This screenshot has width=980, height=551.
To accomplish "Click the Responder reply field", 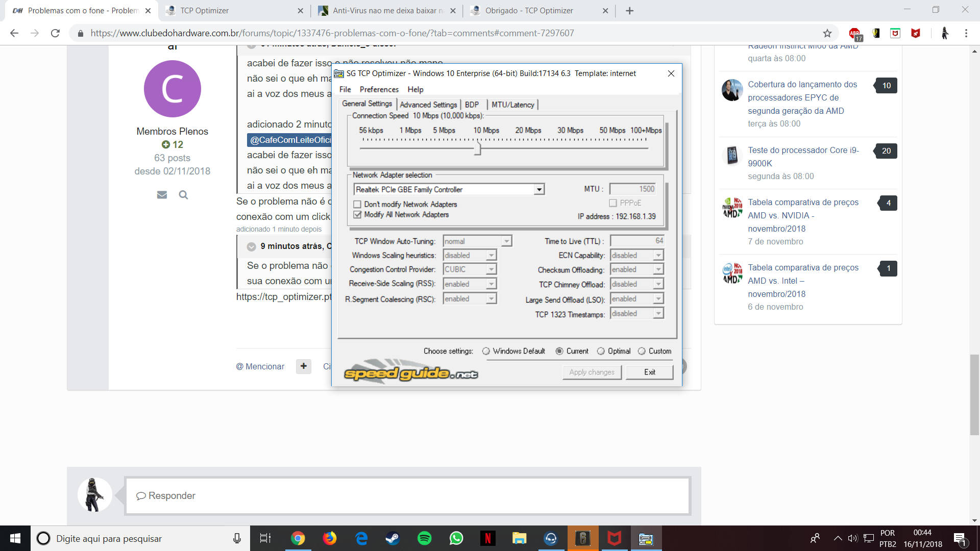I will (x=408, y=496).
